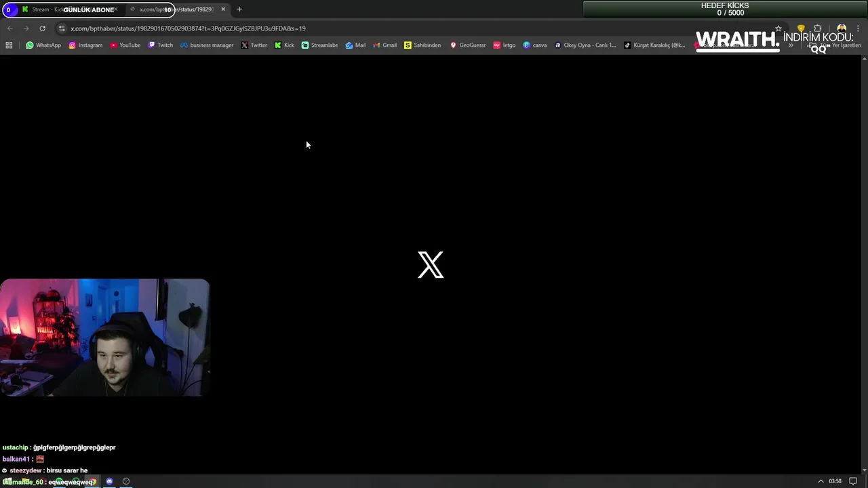The height and width of the screenshot is (488, 868).
Task: Show the hidden bookmarks overflow chevron
Action: pyautogui.click(x=791, y=45)
